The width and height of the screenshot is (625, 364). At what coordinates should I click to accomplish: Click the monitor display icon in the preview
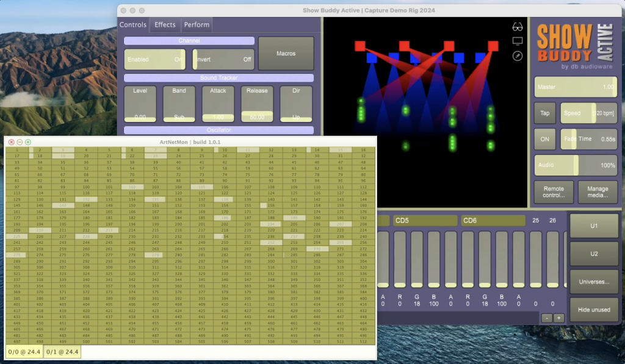pyautogui.click(x=518, y=41)
